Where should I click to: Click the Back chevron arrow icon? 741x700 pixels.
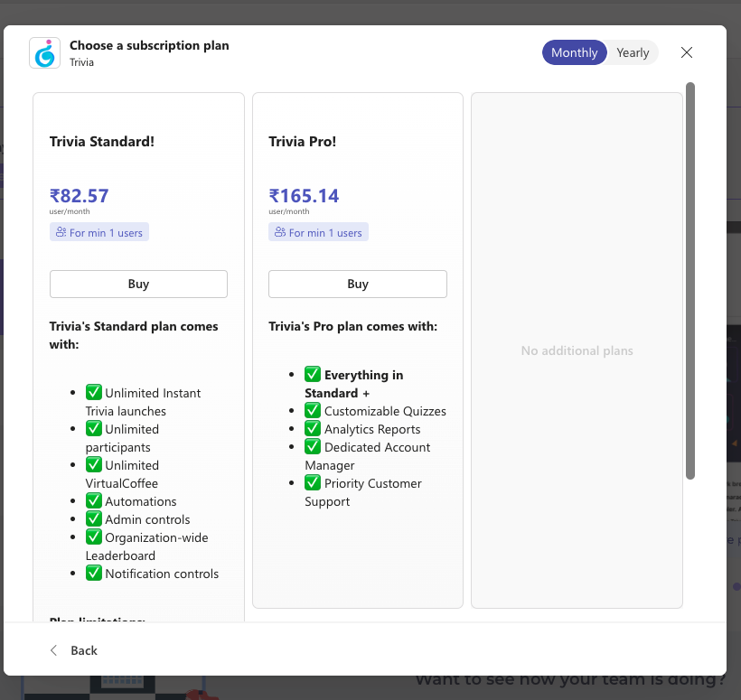pos(54,650)
